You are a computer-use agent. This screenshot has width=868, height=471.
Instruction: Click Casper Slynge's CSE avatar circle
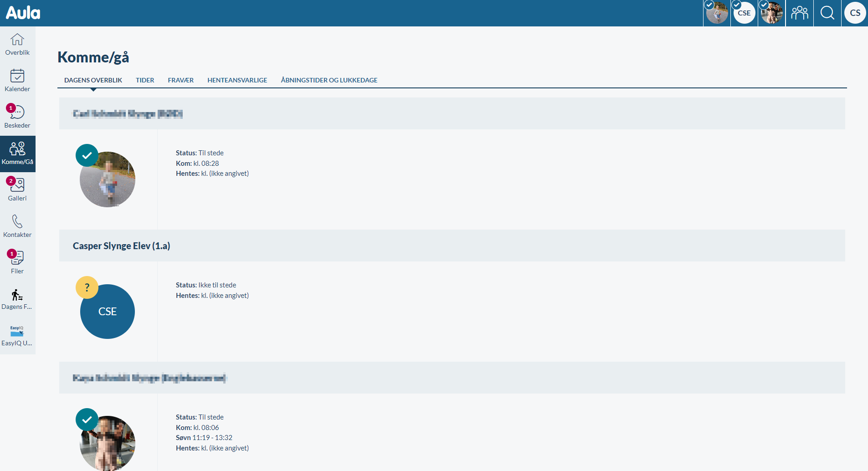point(108,312)
